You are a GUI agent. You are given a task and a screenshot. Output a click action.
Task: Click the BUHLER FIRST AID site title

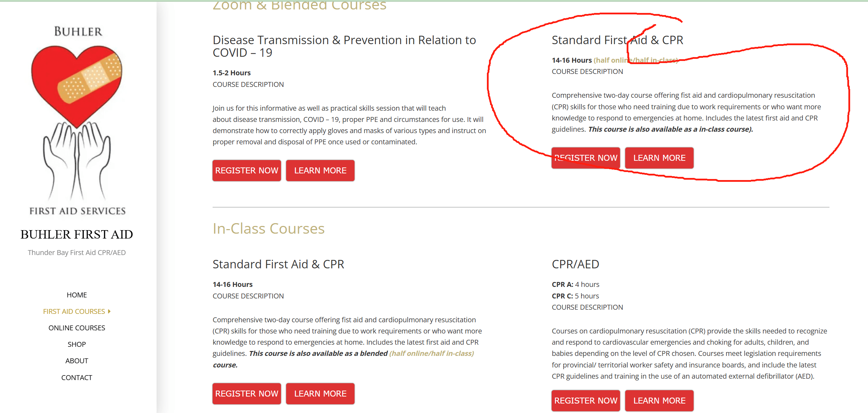(77, 234)
